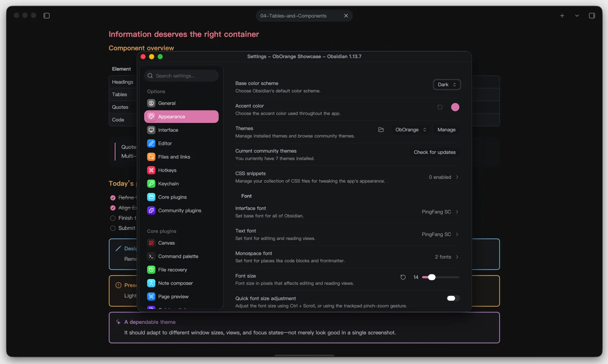The width and height of the screenshot is (608, 364).
Task: Click the Files and links icon
Action: [151, 157]
